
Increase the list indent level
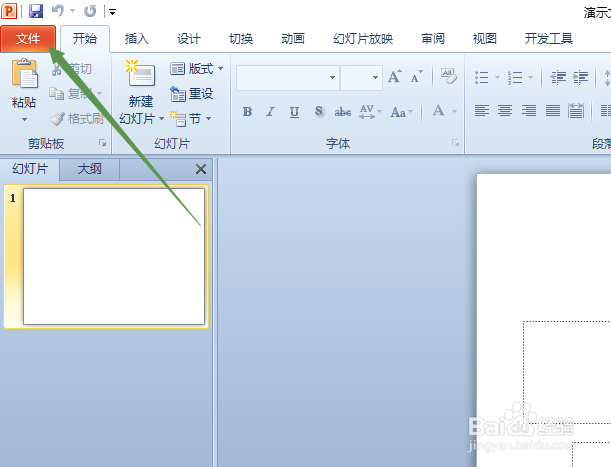point(580,77)
